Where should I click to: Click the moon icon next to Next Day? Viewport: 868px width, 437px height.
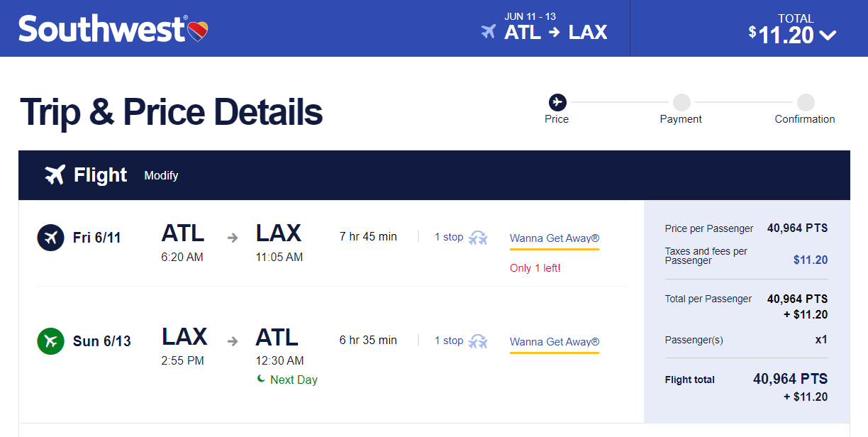262,380
